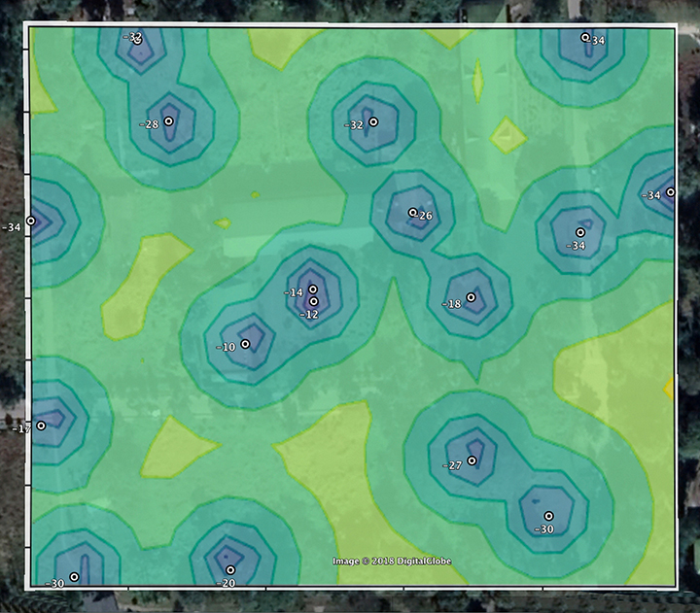Select the -34 marker in the top-right corner
700x613 pixels.
pos(585,38)
